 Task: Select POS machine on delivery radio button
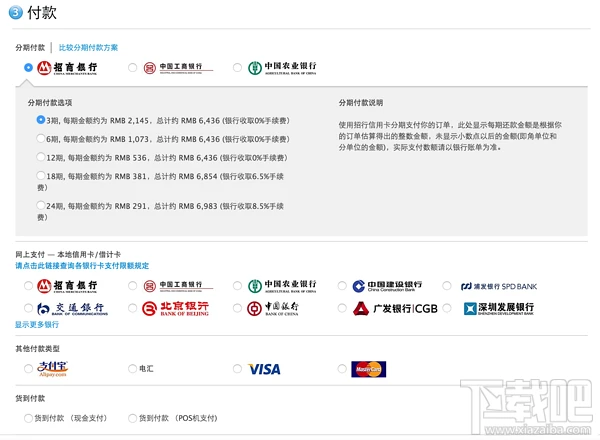click(132, 418)
